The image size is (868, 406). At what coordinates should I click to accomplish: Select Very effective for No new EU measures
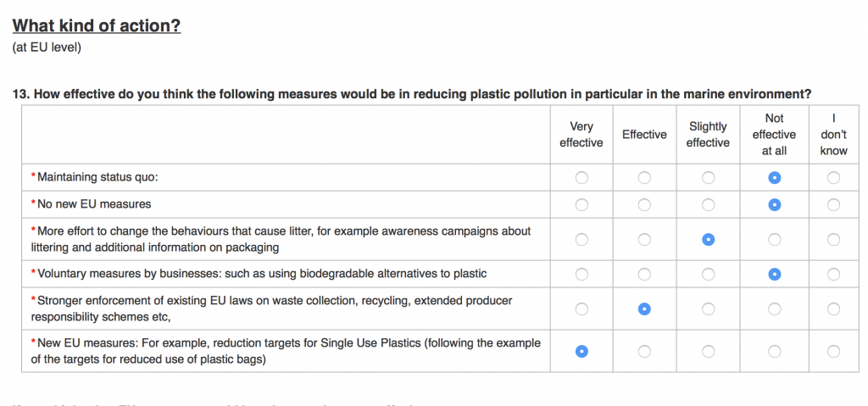[581, 205]
